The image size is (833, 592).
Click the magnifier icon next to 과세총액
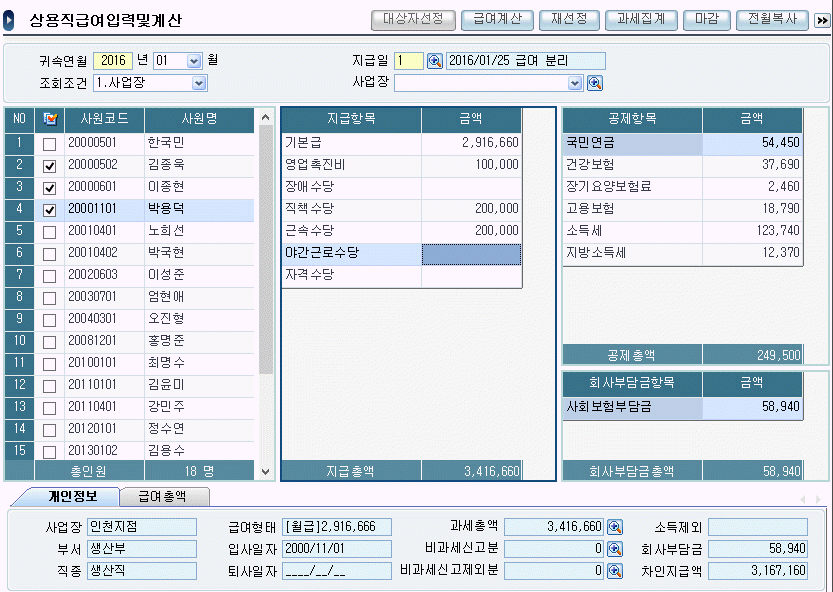[x=615, y=527]
